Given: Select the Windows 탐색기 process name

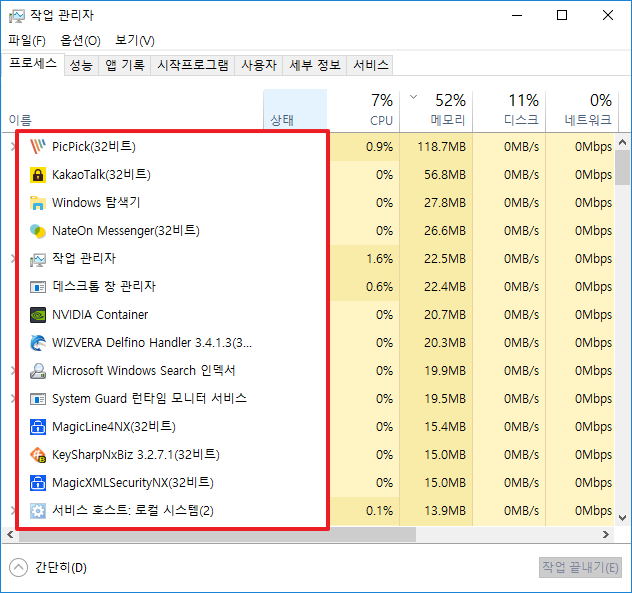Looking at the screenshot, I should pos(96,202).
